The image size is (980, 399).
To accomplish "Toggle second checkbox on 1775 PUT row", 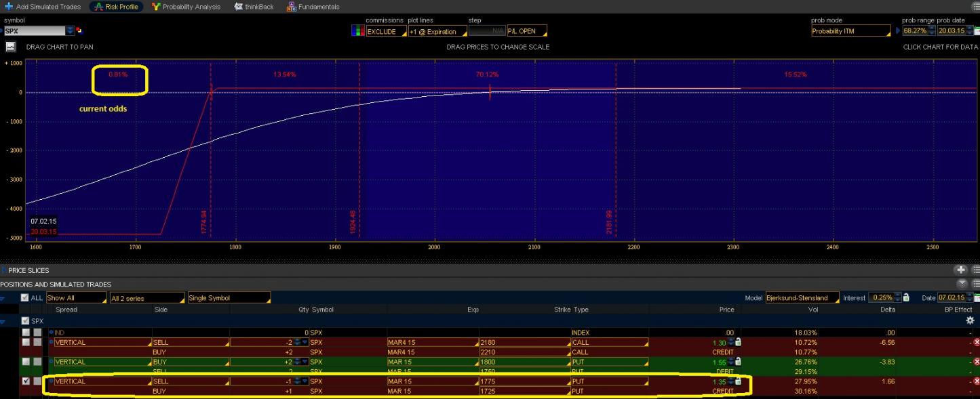I will coord(38,381).
